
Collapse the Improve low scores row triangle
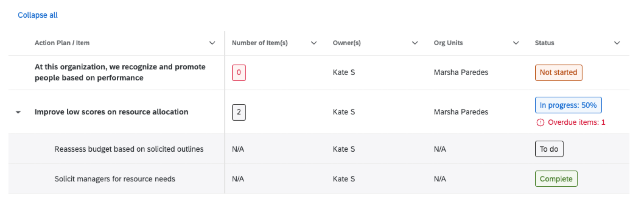18,112
